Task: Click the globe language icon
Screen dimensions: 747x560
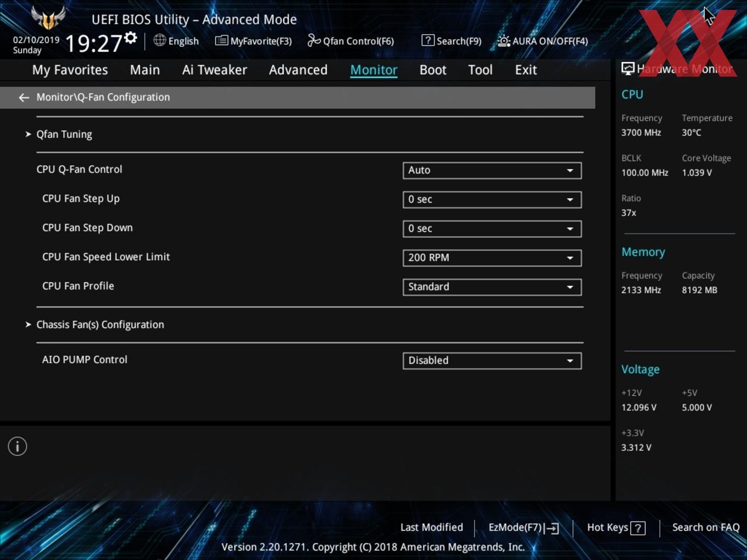Action: 159,40
